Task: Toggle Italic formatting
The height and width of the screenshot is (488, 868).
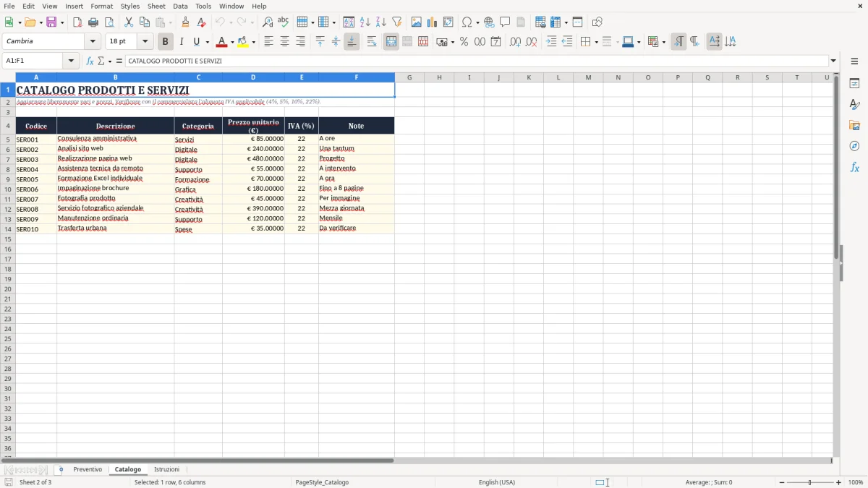Action: (181, 42)
